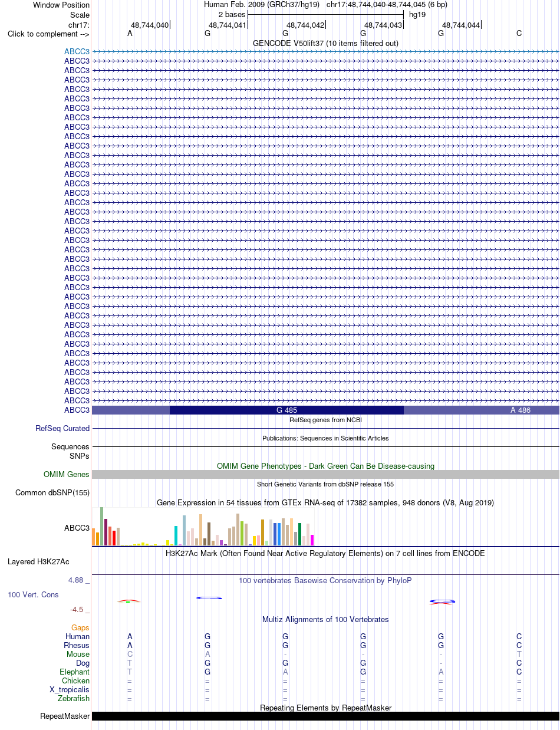Click 'Short Genetic Variants from dbSNP release 155'
560x730 pixels.
[x=325, y=484]
